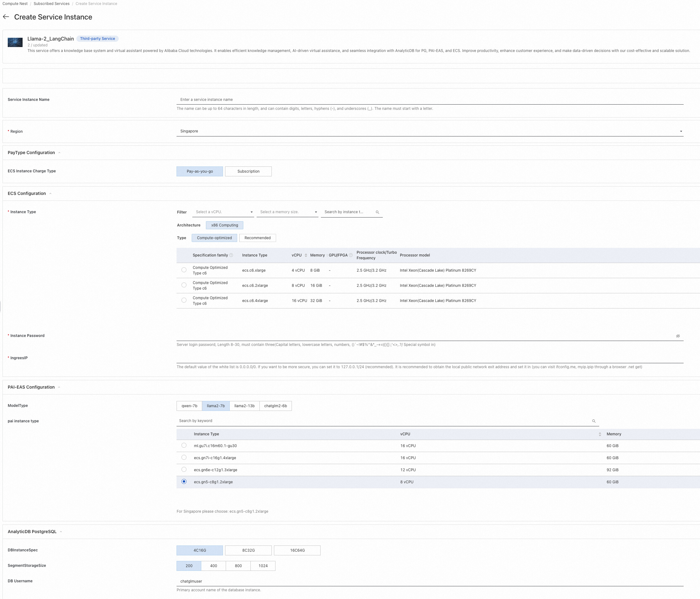Open Compute Nest breadcrumb link
700x599 pixels.
coord(15,4)
